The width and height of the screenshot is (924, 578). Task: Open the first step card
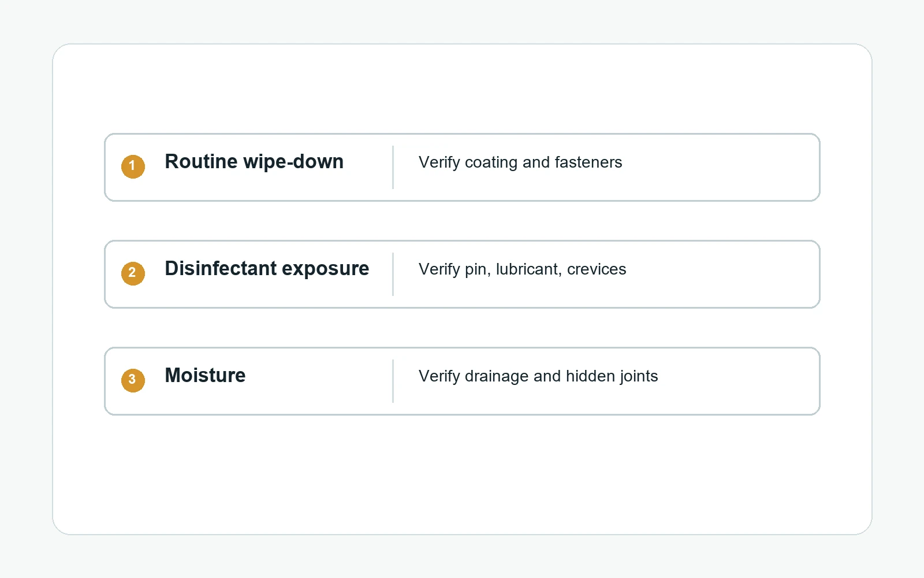coord(462,167)
